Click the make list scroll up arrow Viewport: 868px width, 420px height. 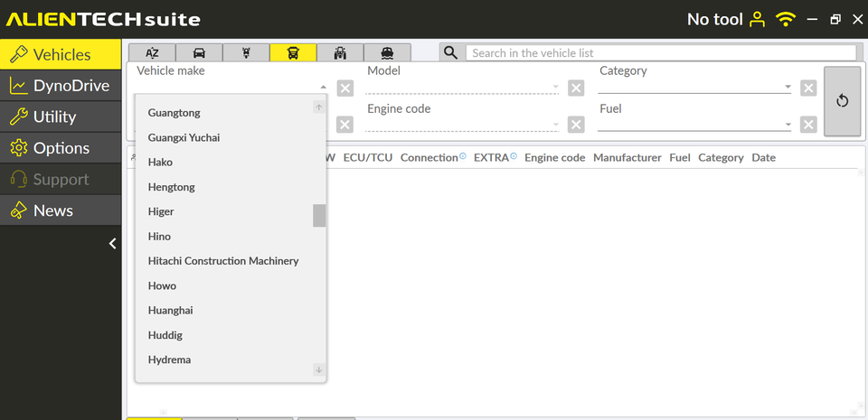(x=319, y=107)
